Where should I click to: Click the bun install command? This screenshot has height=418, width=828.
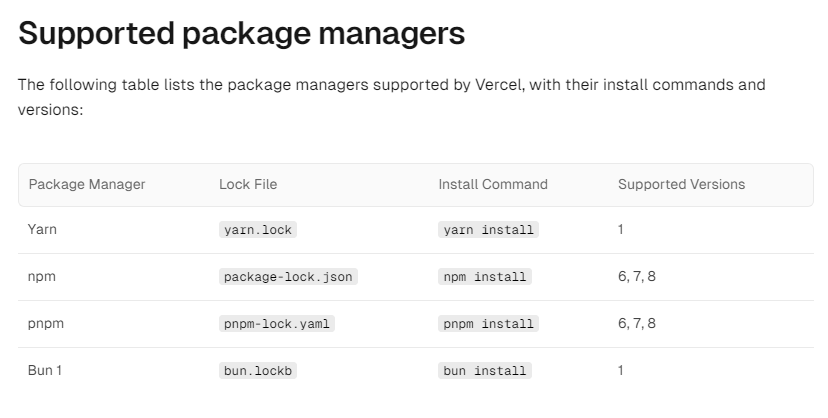click(485, 370)
